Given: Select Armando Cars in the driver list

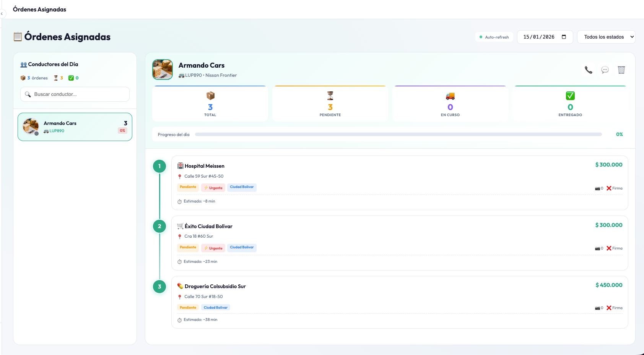Looking at the screenshot, I should [75, 126].
